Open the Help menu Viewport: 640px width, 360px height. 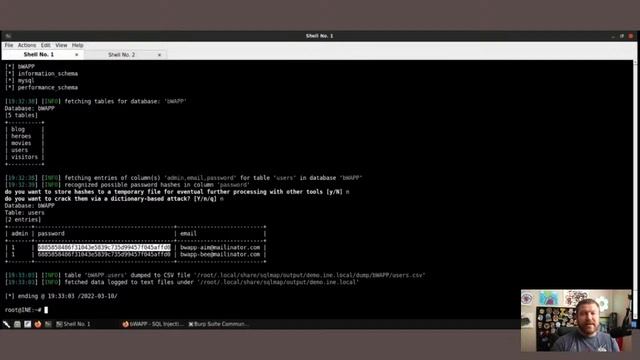click(78, 45)
